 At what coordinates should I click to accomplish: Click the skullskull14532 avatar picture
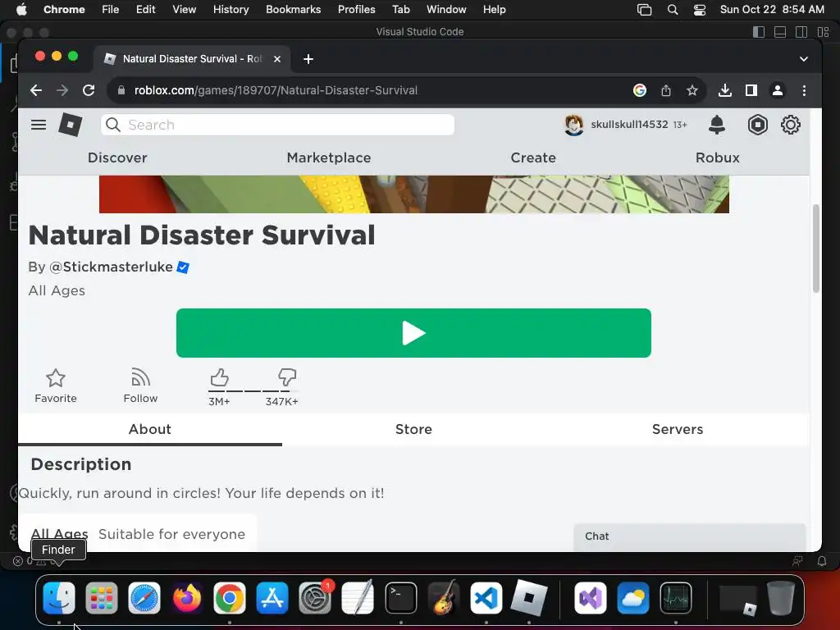point(573,125)
